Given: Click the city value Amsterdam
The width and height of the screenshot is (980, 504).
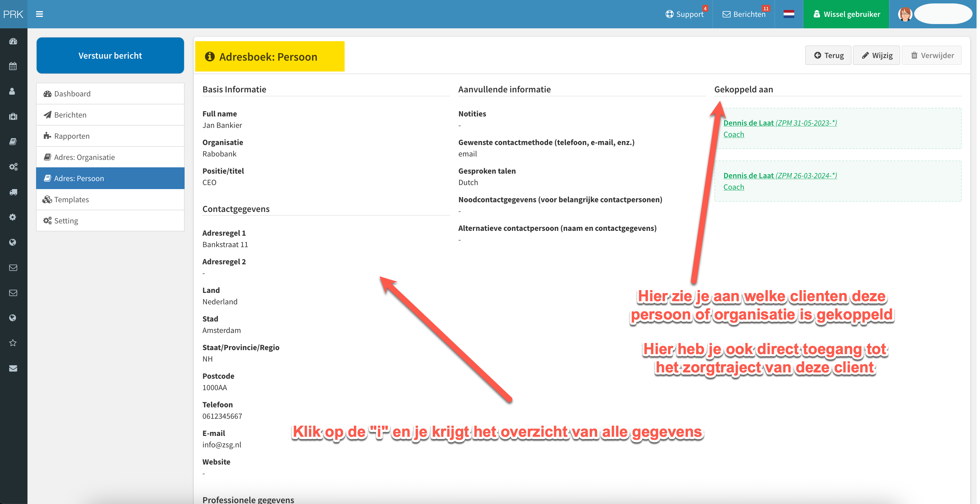Looking at the screenshot, I should click(x=222, y=330).
